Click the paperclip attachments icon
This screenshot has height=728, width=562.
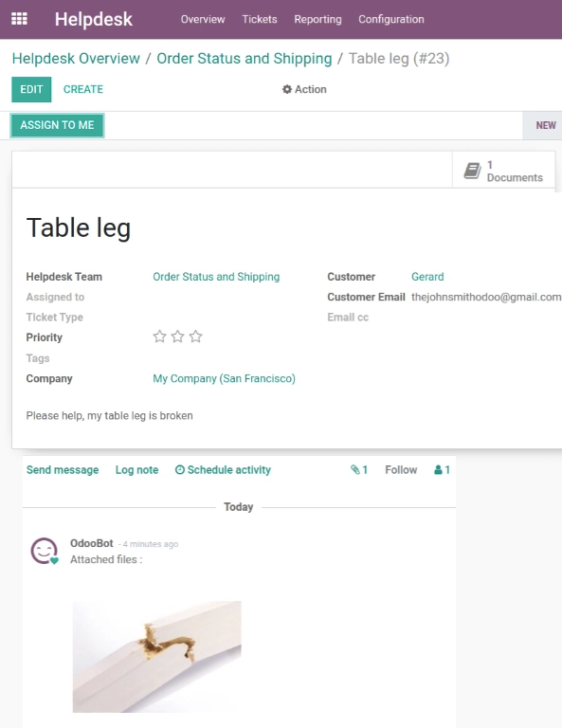355,470
